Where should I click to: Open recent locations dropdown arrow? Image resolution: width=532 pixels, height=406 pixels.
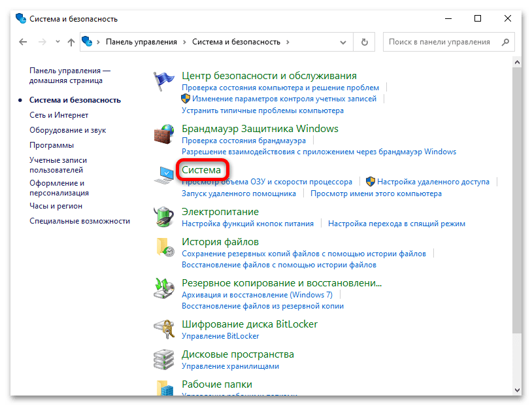pos(58,42)
